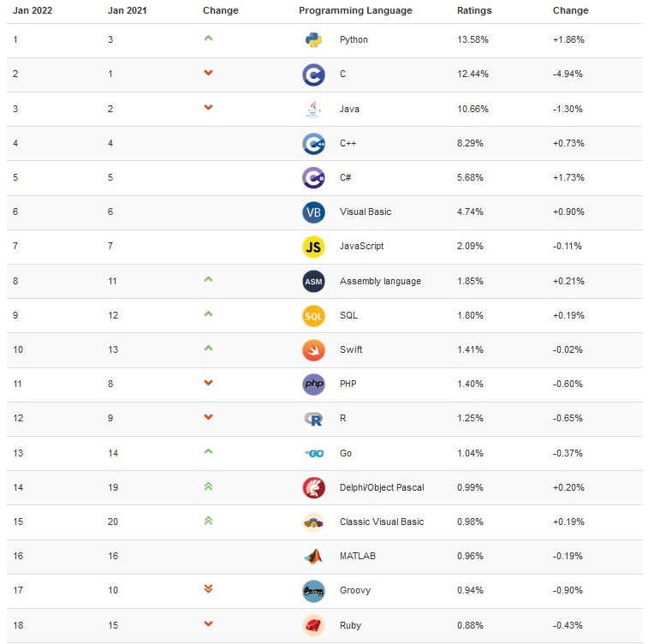648x644 pixels.
Task: Click the Python logo icon
Action: 313,40
